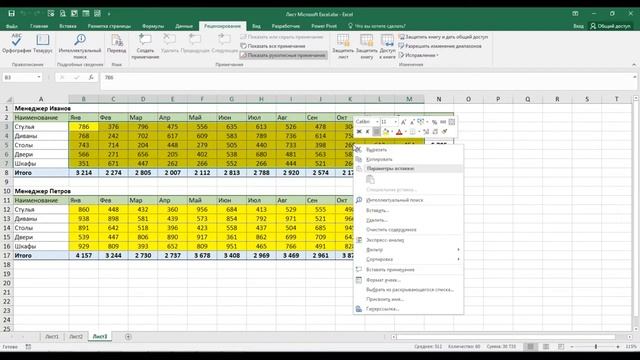Adjust the zoom slider in status bar
This screenshot has height=360, width=640.
(596, 347)
